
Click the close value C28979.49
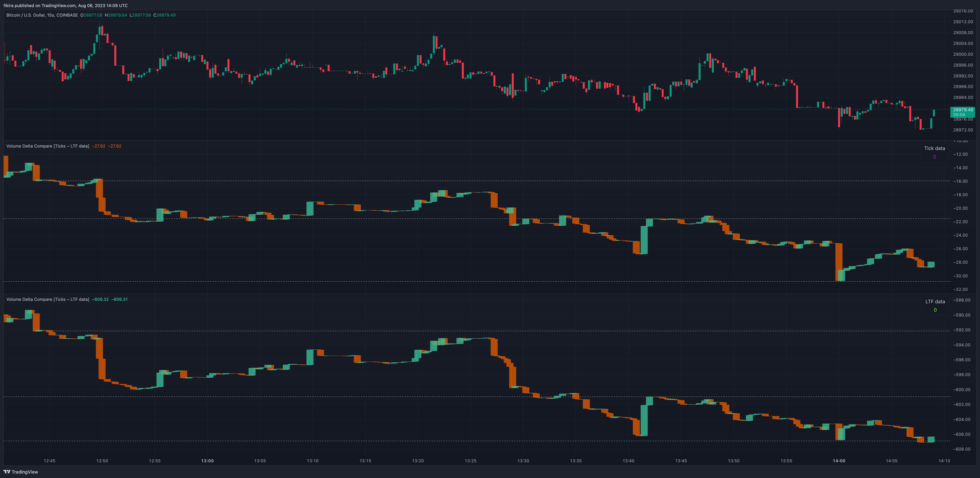pos(165,15)
